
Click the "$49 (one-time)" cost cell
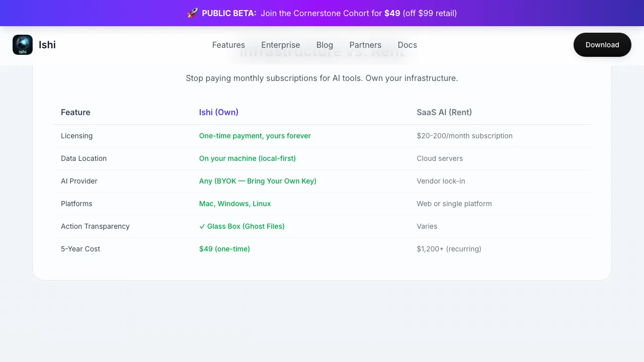pyautogui.click(x=224, y=249)
